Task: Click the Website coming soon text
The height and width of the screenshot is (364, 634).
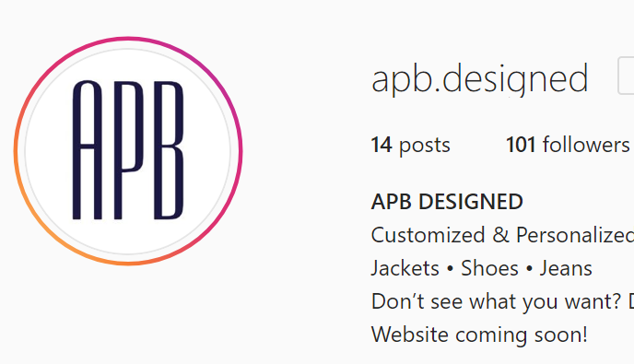Action: (x=479, y=335)
